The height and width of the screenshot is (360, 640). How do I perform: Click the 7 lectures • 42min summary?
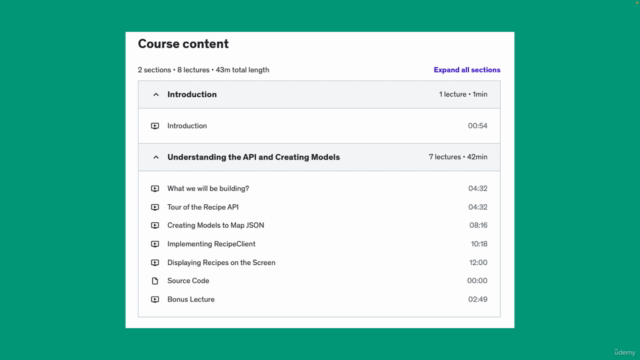click(x=458, y=157)
